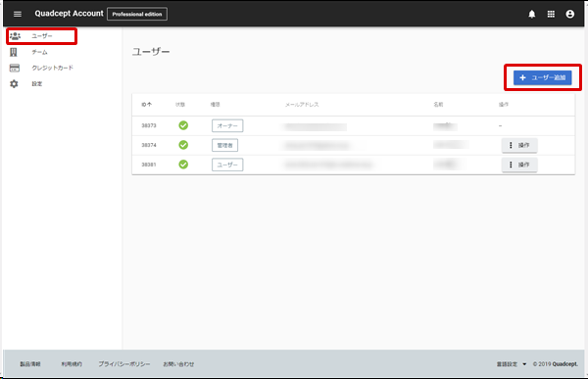The image size is (588, 379).
Task: Click the team building icon in sidebar
Action: (x=14, y=52)
